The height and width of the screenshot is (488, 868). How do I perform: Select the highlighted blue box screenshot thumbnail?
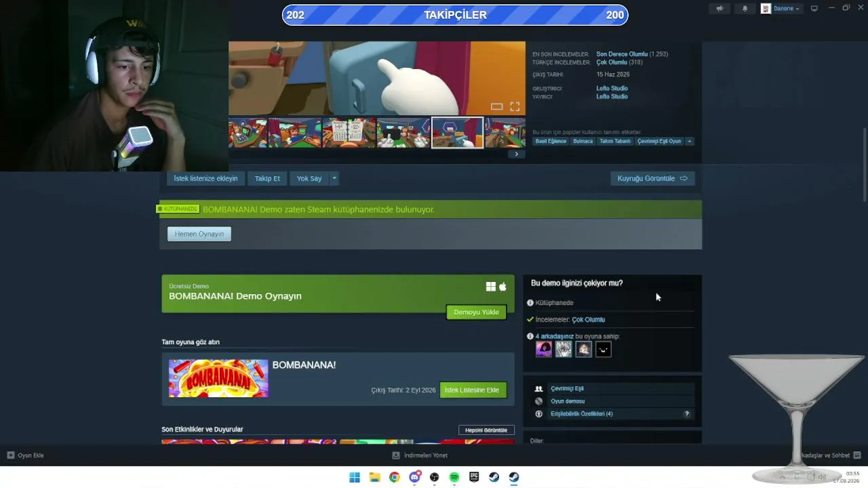point(458,133)
